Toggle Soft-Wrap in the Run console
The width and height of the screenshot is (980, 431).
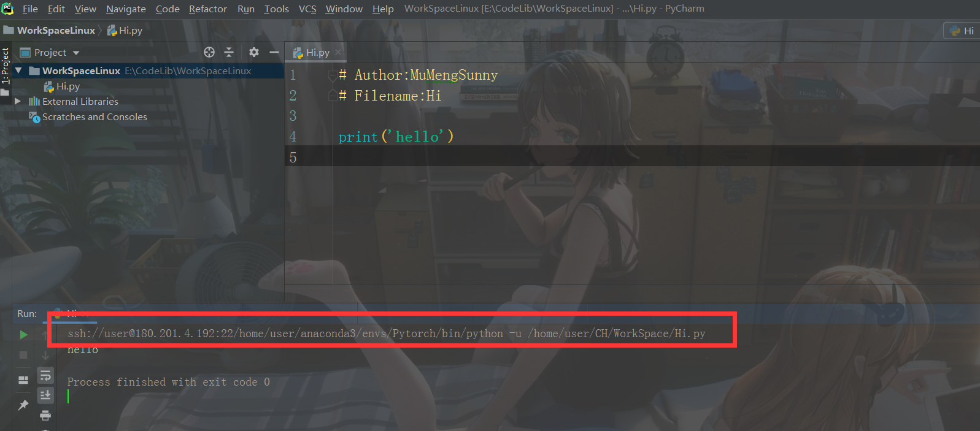45,375
